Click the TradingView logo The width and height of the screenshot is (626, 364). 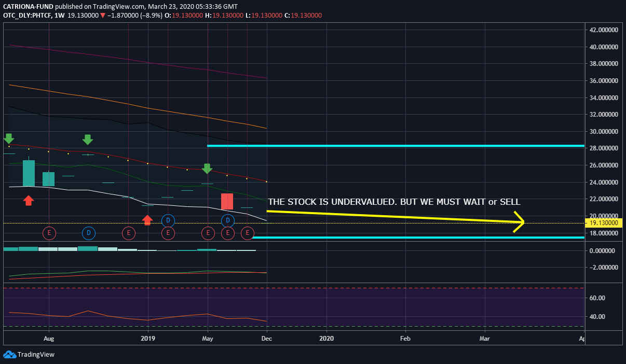point(29,355)
